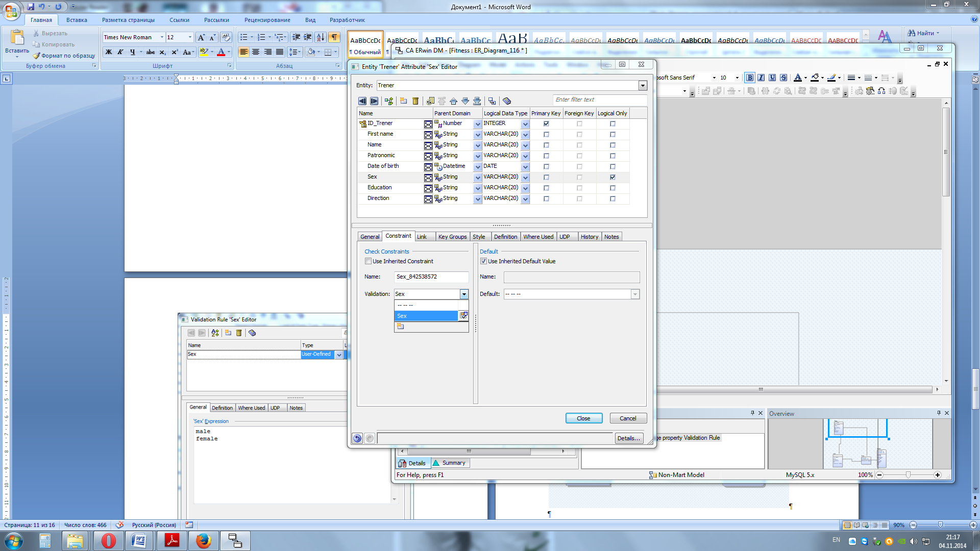Click the Details... button
This screenshot has width=980, height=551.
[628, 438]
